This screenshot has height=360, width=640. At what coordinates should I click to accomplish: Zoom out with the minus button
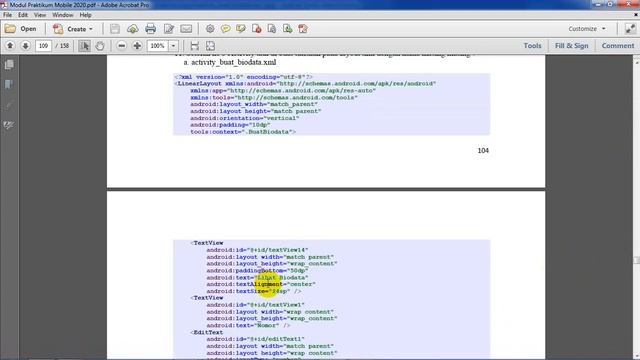pos(121,46)
